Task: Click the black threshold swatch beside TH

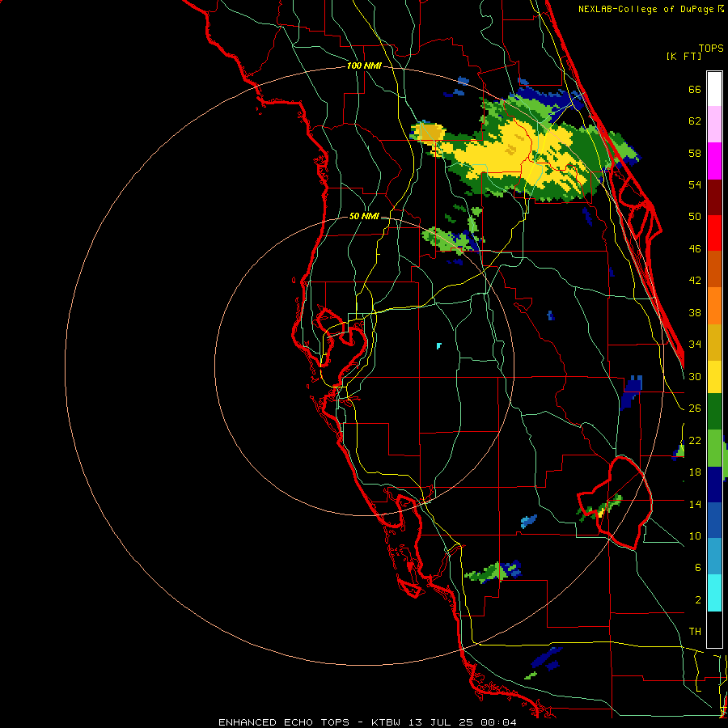Action: click(x=714, y=629)
